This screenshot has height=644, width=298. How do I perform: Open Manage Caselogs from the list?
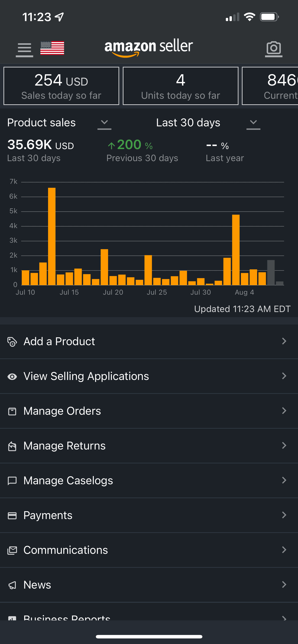(68, 481)
